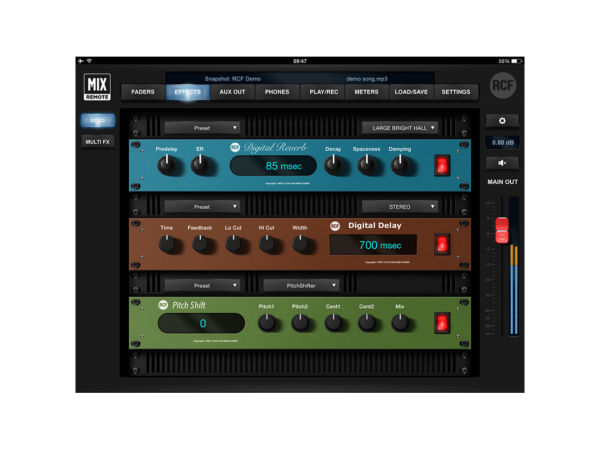Click the reverb Damping knob
The width and height of the screenshot is (600, 450).
click(x=400, y=165)
